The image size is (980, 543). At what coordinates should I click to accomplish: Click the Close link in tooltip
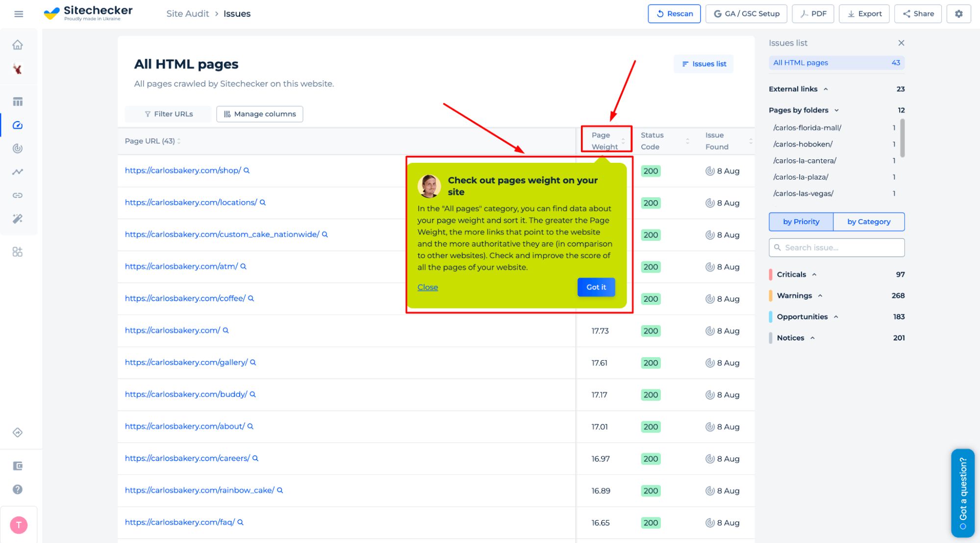pyautogui.click(x=427, y=286)
